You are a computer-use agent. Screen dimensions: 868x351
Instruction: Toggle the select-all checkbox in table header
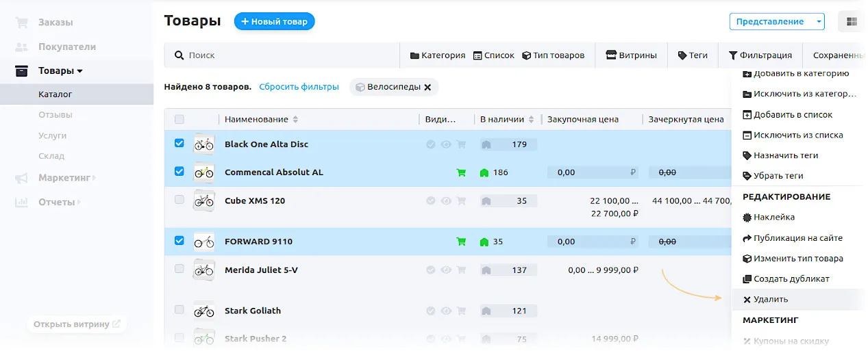coord(179,119)
